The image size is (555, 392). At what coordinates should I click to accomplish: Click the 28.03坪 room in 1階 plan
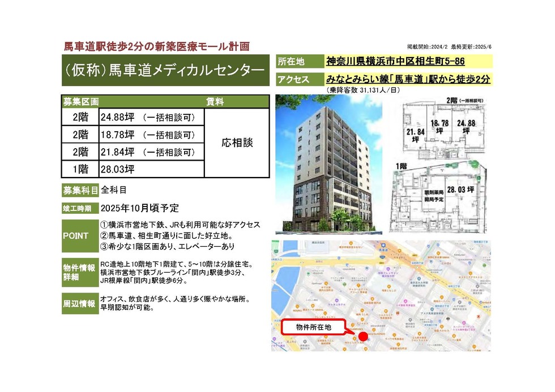460,190
